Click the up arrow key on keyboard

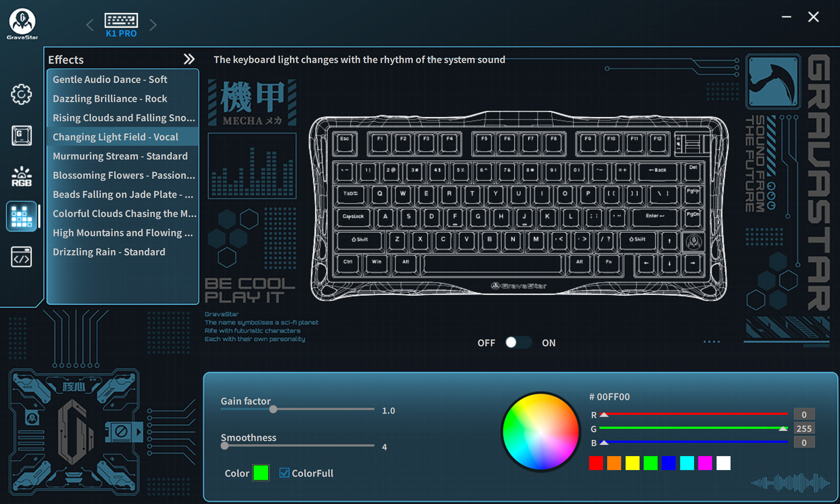point(669,241)
